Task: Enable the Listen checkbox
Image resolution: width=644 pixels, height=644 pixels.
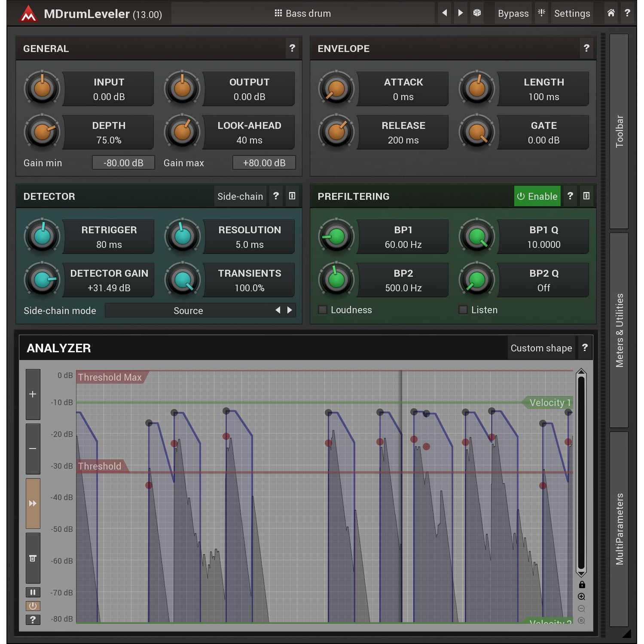Action: click(463, 310)
